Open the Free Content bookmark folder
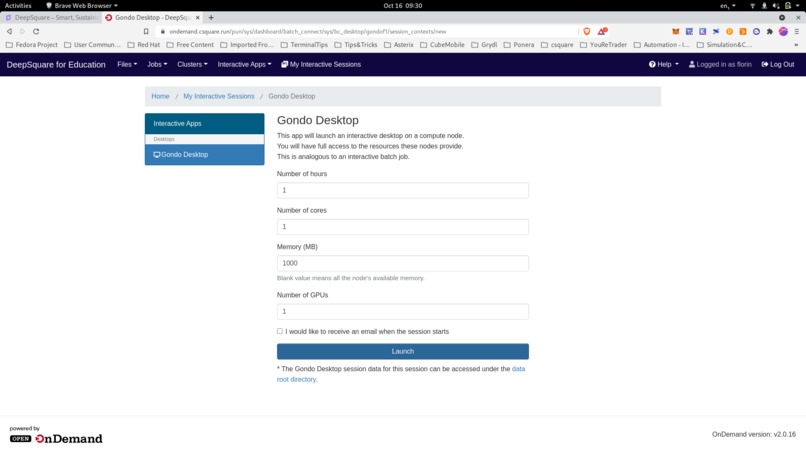This screenshot has height=453, width=806. pyautogui.click(x=190, y=45)
